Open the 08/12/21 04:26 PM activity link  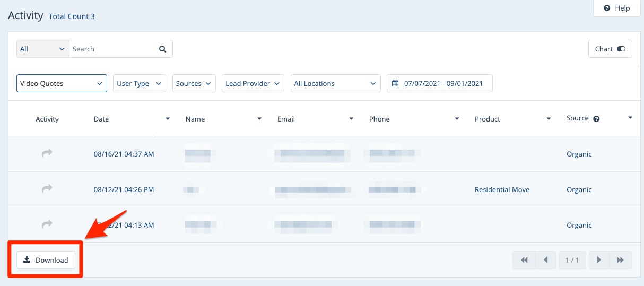124,189
